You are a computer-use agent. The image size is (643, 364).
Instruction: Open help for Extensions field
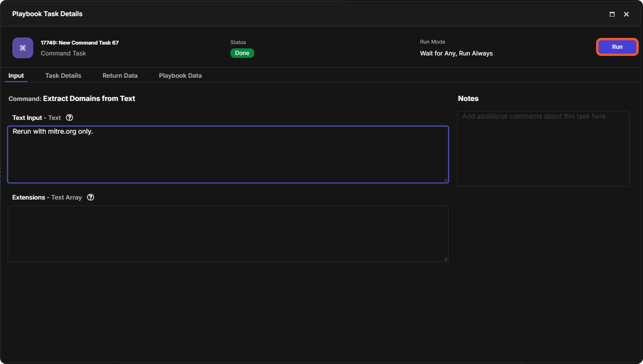pyautogui.click(x=91, y=197)
